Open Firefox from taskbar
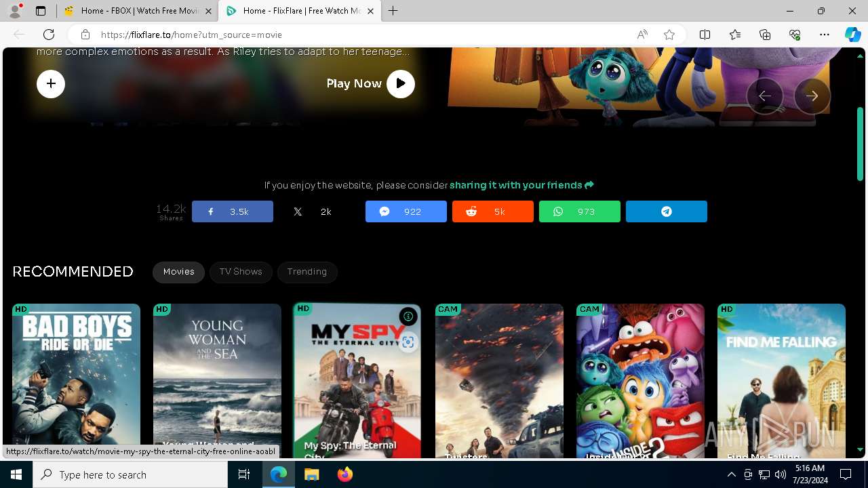The height and width of the screenshot is (488, 868). [344, 474]
